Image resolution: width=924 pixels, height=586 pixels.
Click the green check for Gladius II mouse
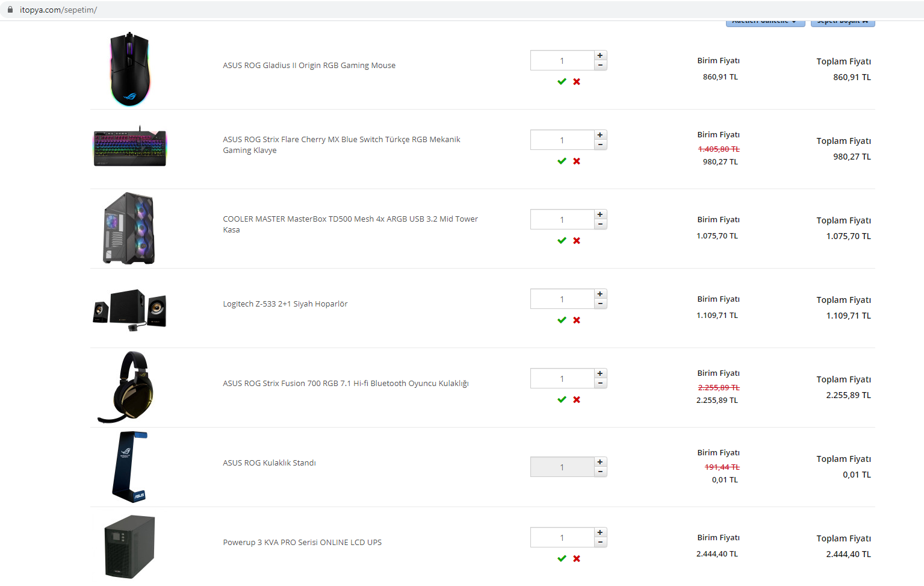562,82
